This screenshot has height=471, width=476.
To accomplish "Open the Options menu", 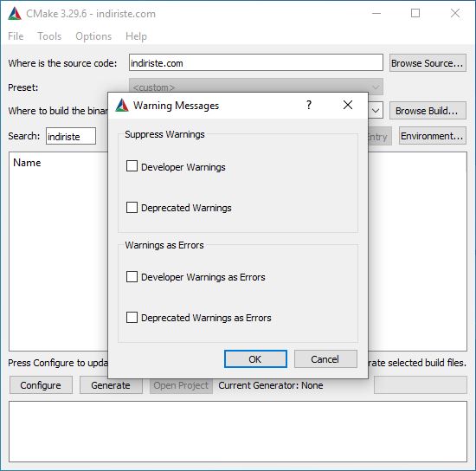I will tap(93, 36).
